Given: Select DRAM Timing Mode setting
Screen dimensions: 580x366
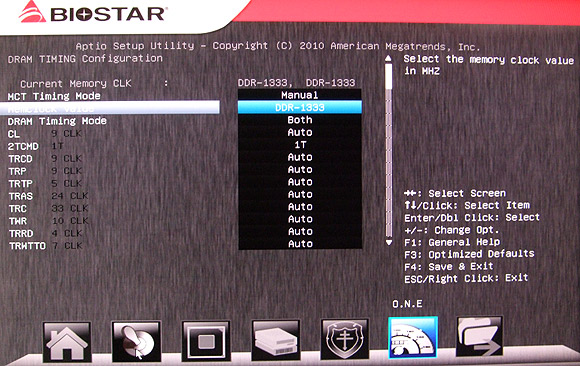Looking at the screenshot, I should pyautogui.click(x=57, y=121).
